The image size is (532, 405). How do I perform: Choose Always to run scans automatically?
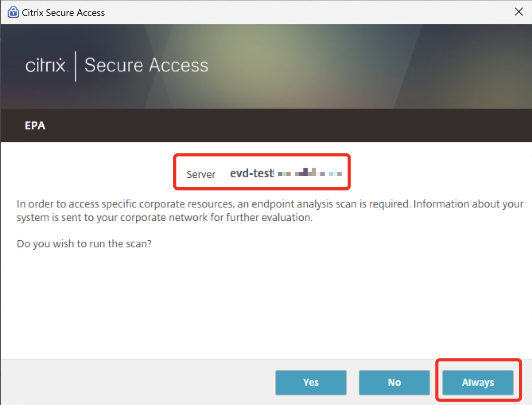tap(478, 382)
